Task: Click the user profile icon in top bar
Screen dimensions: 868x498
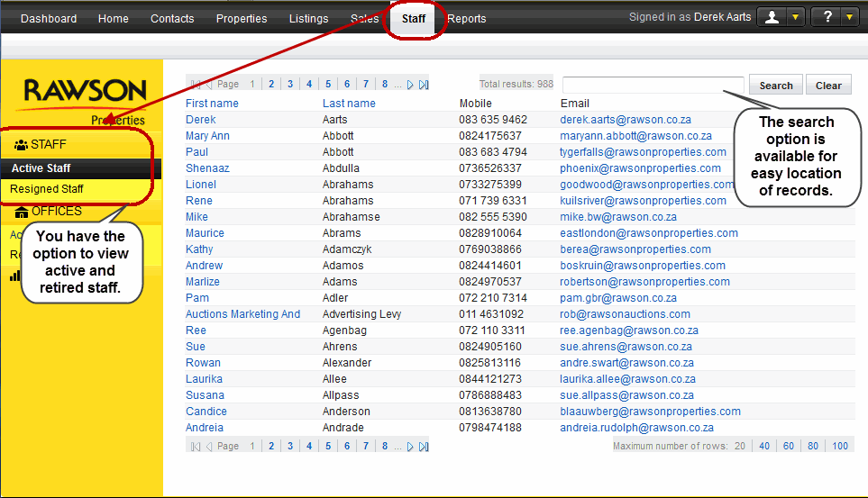Action: [x=772, y=17]
